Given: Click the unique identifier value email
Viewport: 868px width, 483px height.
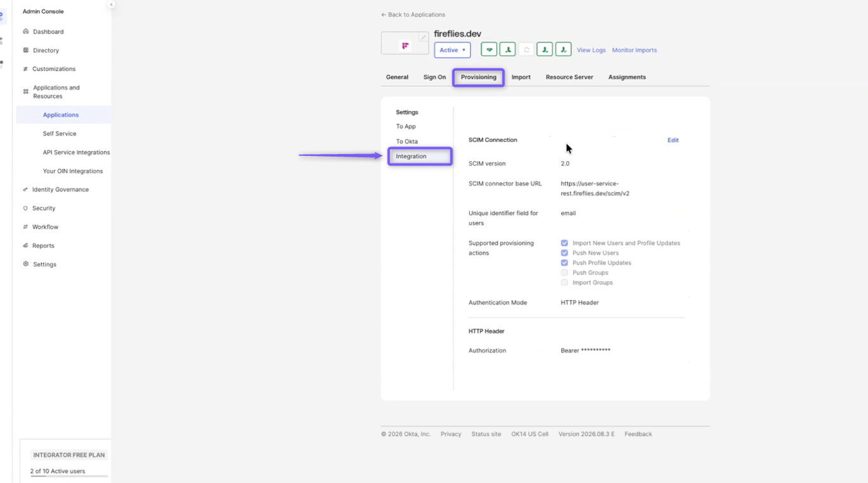Looking at the screenshot, I should click(569, 213).
